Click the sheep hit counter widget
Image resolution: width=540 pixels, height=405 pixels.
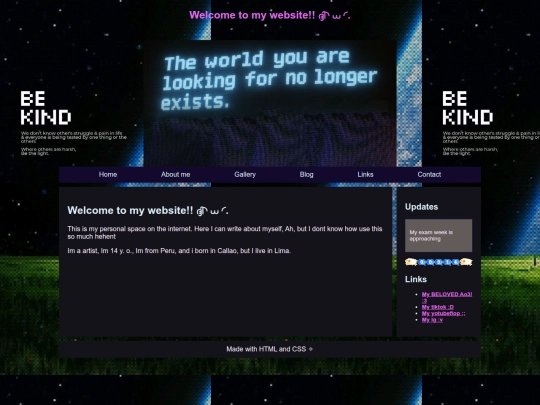pos(438,262)
